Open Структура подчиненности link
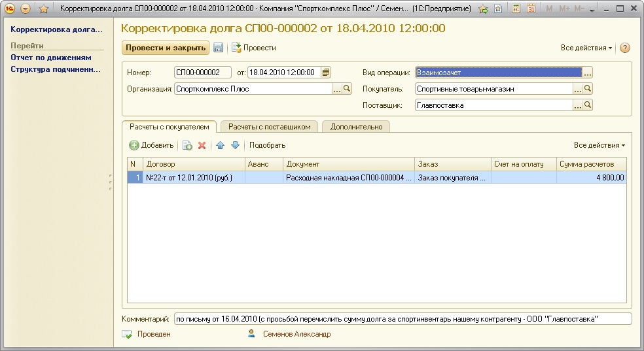This screenshot has height=351, width=644. tap(56, 69)
